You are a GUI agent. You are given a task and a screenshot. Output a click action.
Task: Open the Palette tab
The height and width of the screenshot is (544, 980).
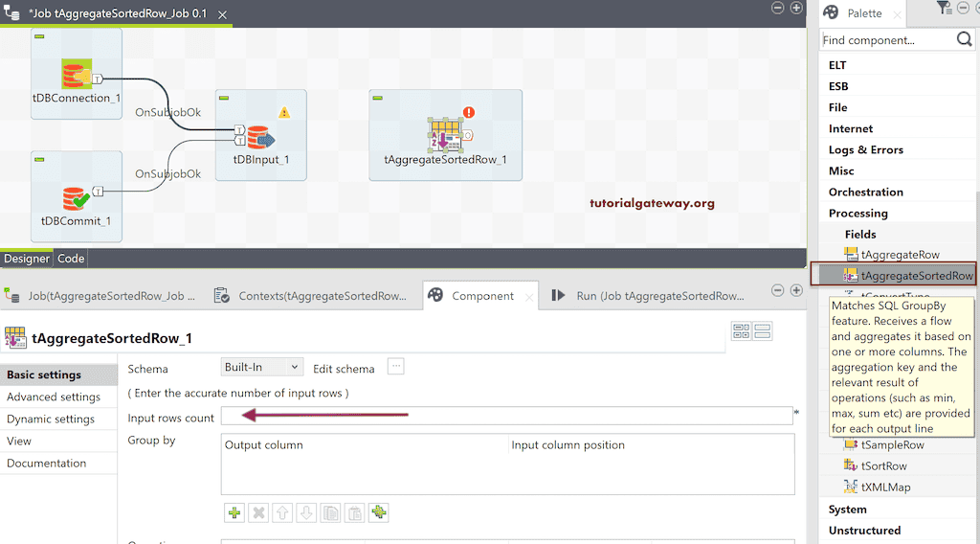click(x=864, y=13)
